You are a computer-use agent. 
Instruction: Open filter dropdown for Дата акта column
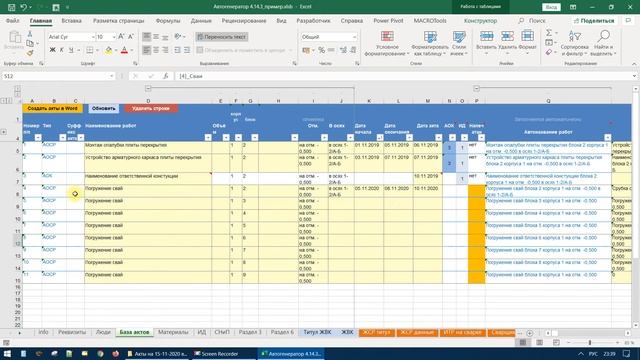coord(438,138)
